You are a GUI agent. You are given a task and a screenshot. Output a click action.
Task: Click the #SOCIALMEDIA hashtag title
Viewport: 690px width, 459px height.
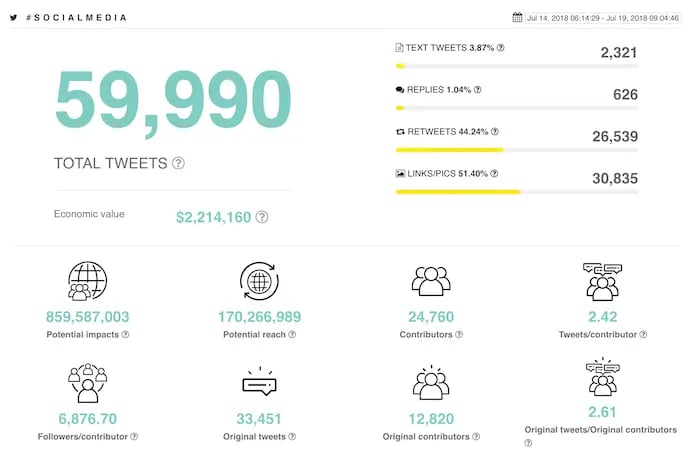pyautogui.click(x=76, y=17)
